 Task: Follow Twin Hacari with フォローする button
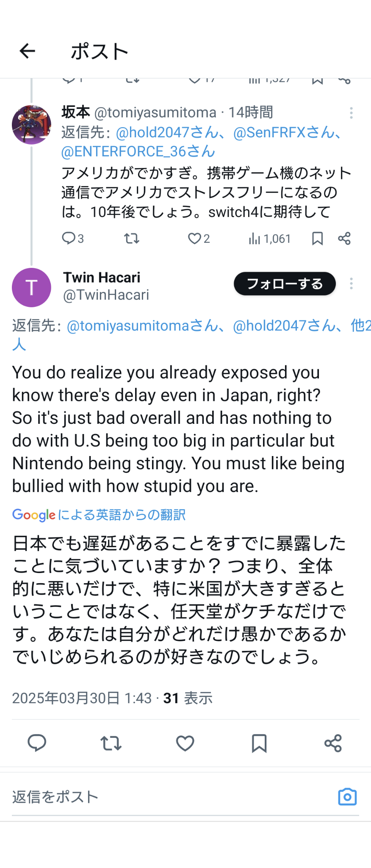[x=285, y=284]
